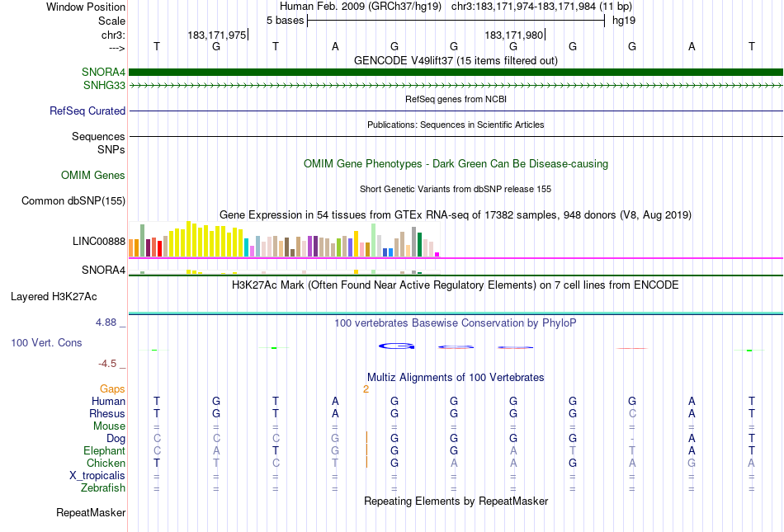Click the Scale track label
The height and width of the screenshot is (532, 784).
112,21
